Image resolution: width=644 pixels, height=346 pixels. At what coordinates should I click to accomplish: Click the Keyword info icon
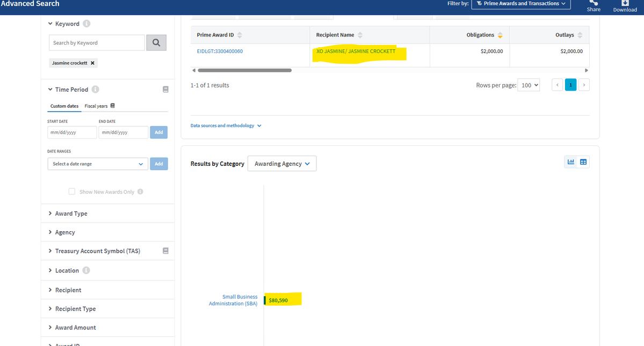(86, 24)
